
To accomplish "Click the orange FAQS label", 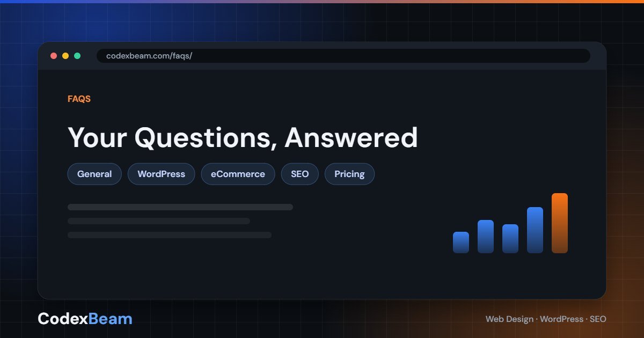I will [79, 99].
